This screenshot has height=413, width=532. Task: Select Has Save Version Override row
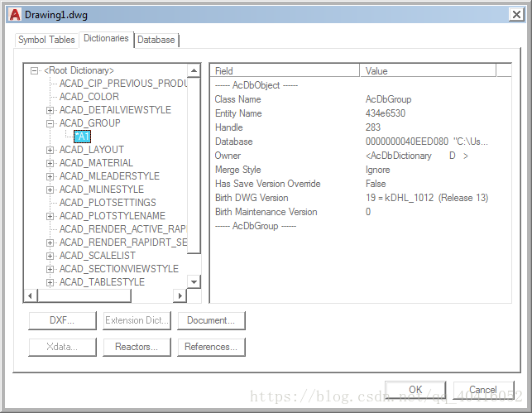coord(361,184)
